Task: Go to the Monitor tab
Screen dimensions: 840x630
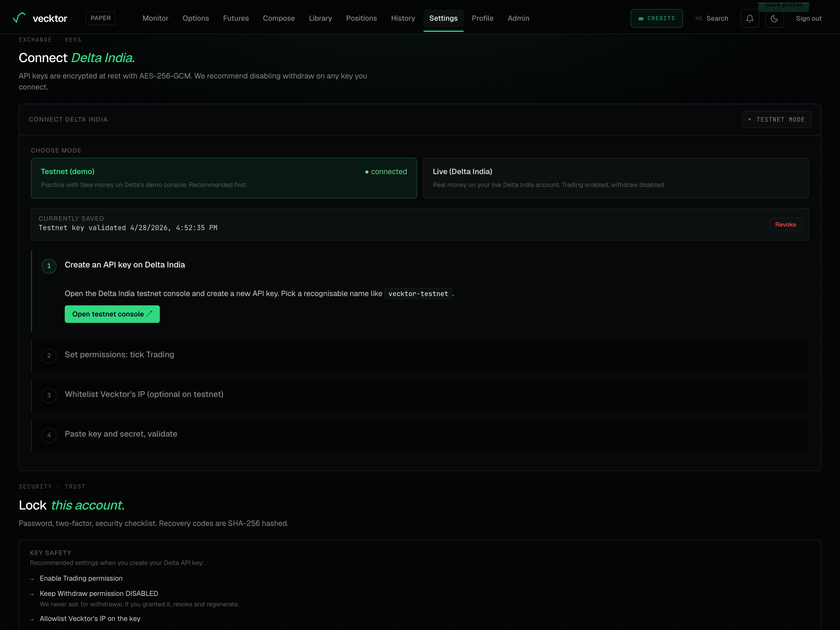Action: pos(155,18)
